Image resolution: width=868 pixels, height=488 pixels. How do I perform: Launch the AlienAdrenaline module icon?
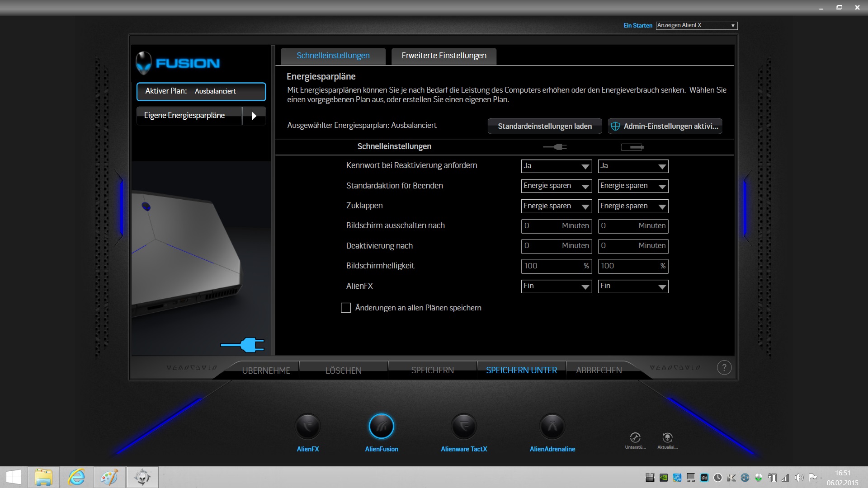pos(552,427)
